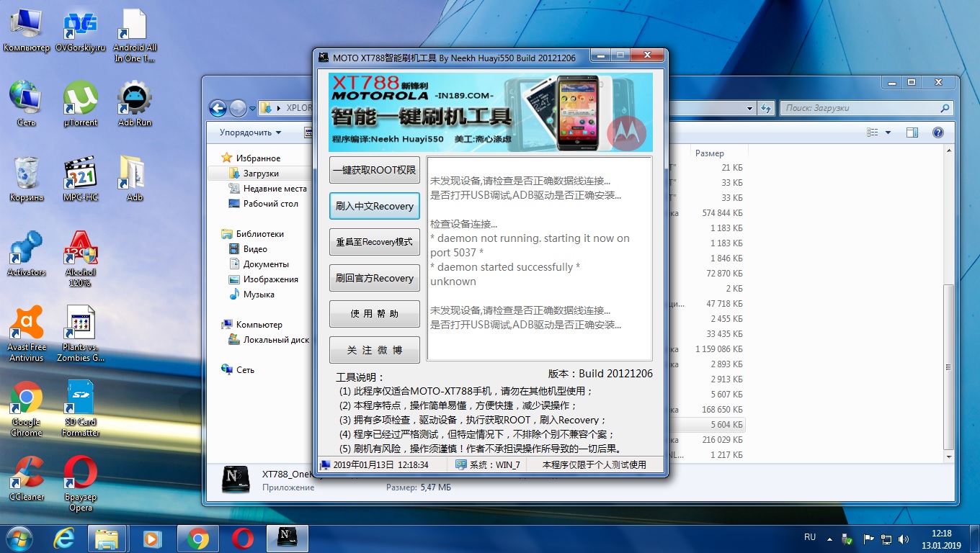
Task: Click the Explorer forward navigation arrow
Action: pos(238,108)
